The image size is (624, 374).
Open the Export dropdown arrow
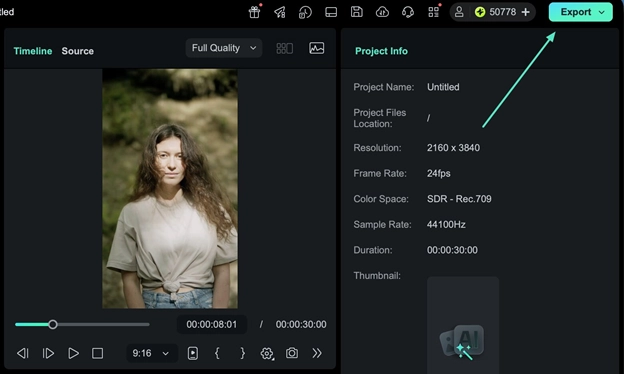tap(602, 12)
